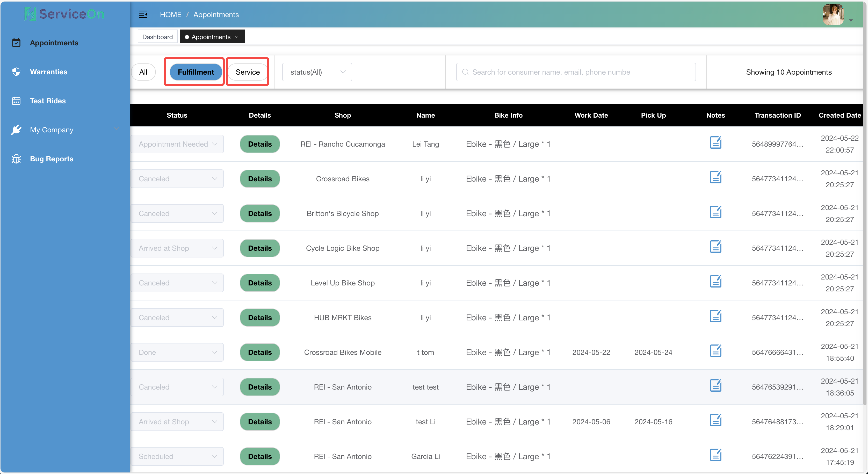Switch to the Dashboard tab

(x=157, y=37)
